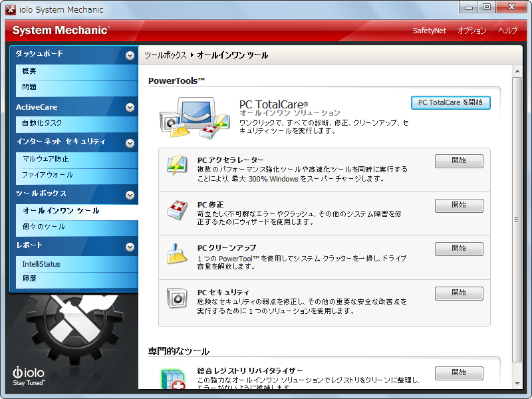532x399 pixels.
Task: Select オールインワン ツール in the sidebar
Action: pyautogui.click(x=76, y=211)
